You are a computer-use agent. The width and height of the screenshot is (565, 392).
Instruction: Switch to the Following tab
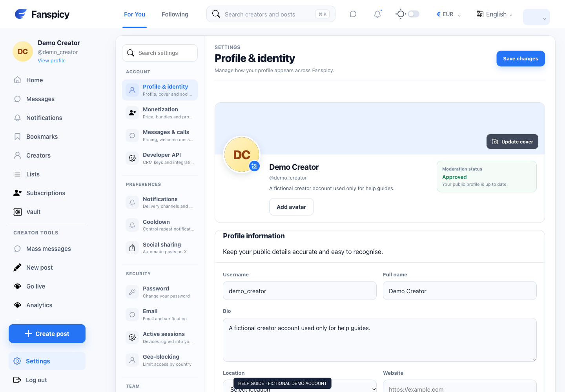coord(175,14)
